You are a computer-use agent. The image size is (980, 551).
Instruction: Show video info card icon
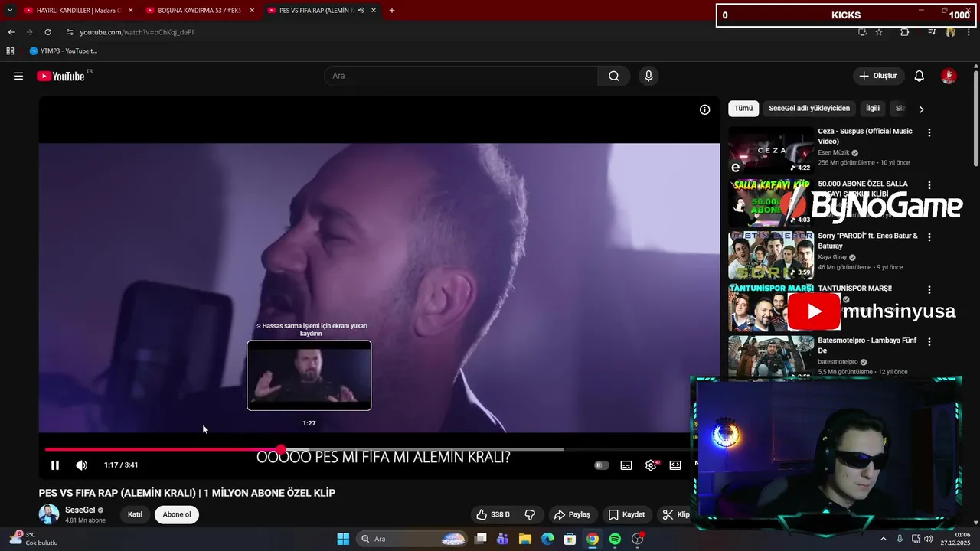click(705, 109)
